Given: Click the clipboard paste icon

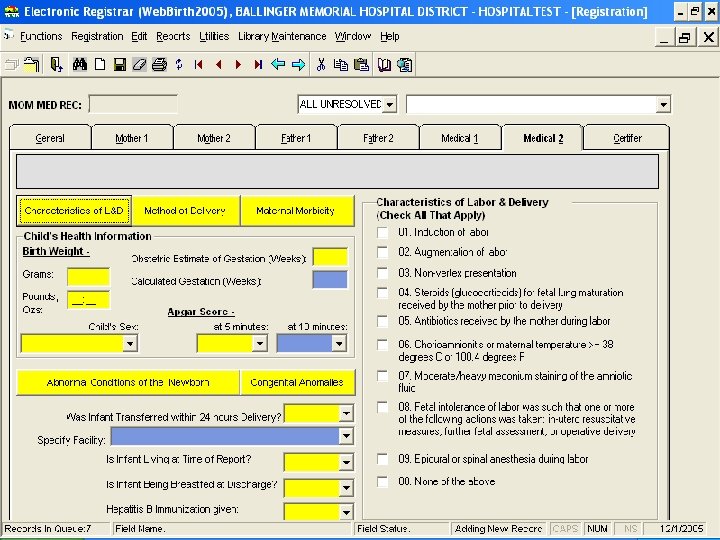Looking at the screenshot, I should click(361, 65).
